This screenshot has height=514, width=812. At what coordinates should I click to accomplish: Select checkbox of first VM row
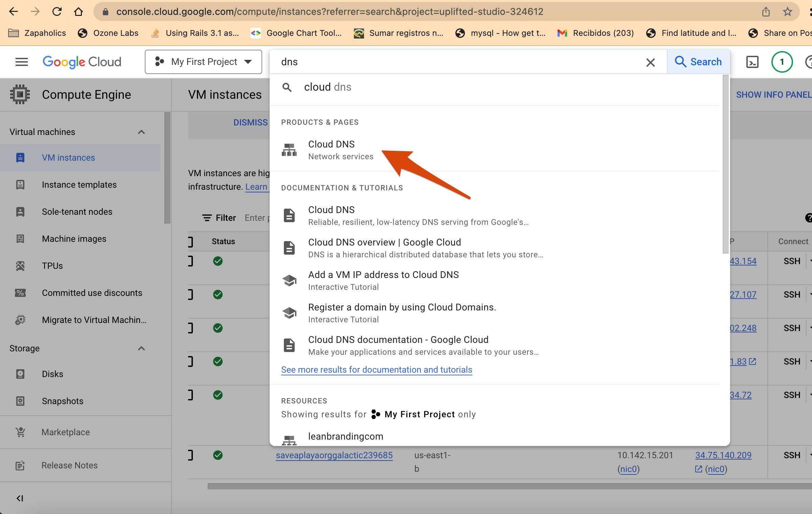pyautogui.click(x=190, y=261)
